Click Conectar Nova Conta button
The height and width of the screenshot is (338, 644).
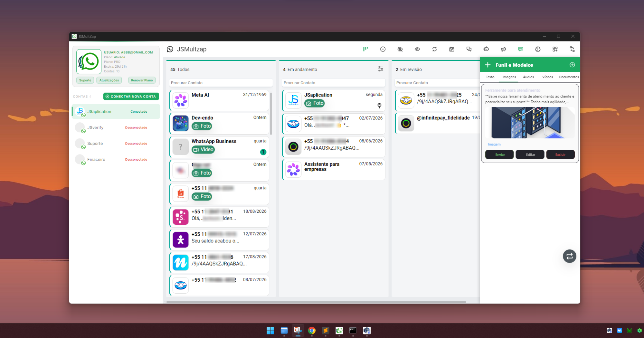[131, 96]
